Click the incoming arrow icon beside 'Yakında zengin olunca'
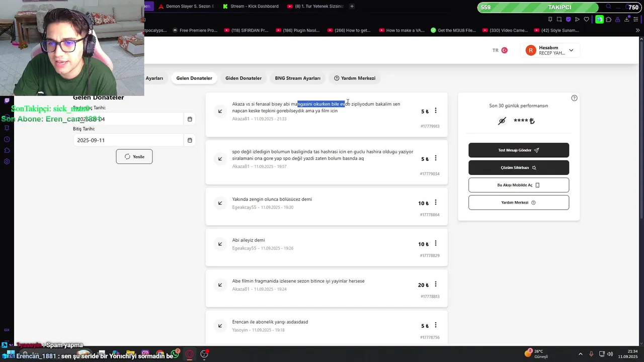644x362 pixels. [x=220, y=203]
